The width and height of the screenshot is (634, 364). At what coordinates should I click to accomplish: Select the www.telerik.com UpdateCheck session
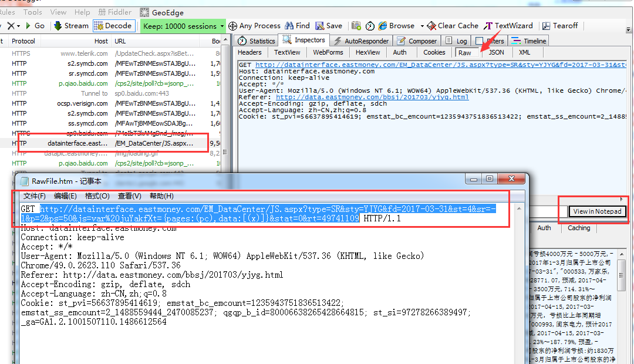coord(110,53)
